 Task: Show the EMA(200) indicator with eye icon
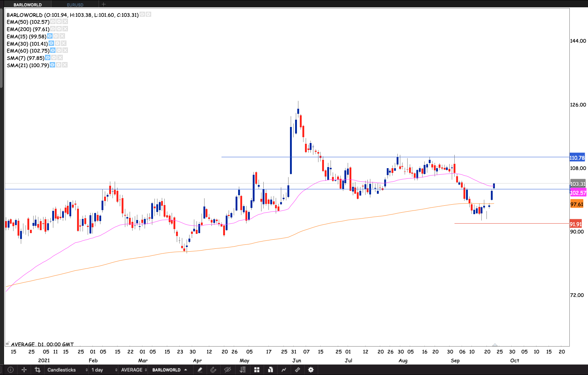point(53,29)
